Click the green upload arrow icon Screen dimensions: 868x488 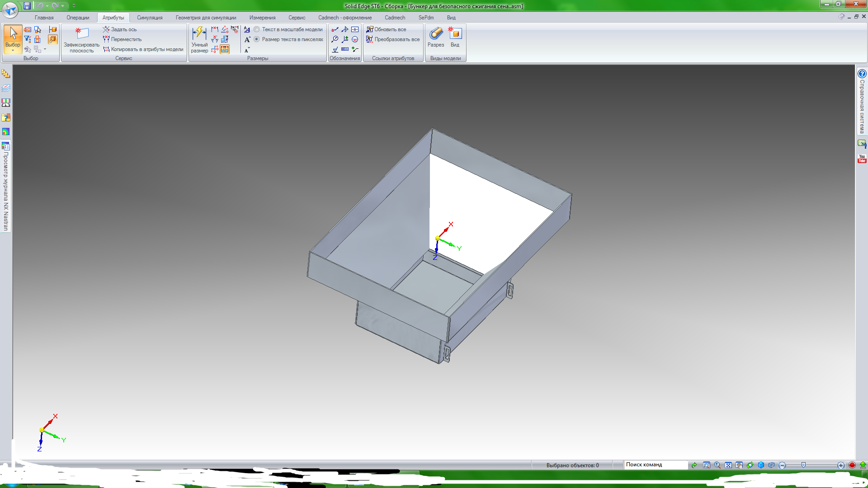(863, 465)
